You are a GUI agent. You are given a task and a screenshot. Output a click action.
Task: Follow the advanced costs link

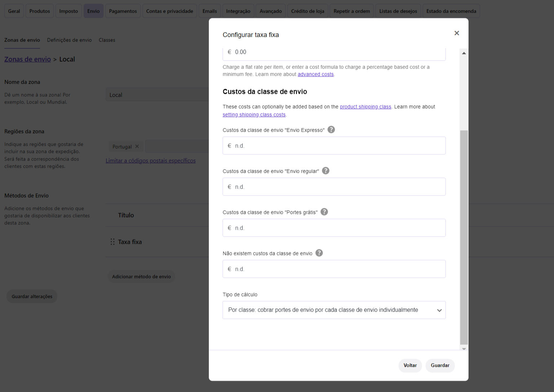pyautogui.click(x=316, y=74)
